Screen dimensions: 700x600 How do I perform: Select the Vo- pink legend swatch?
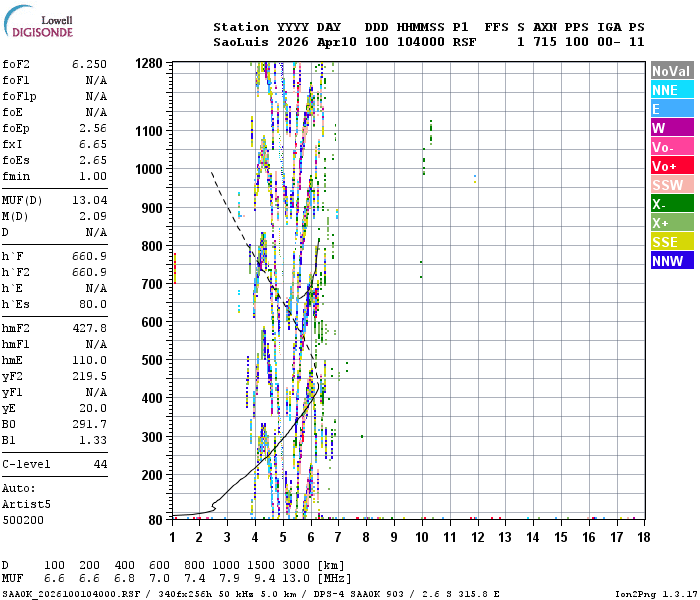click(672, 147)
